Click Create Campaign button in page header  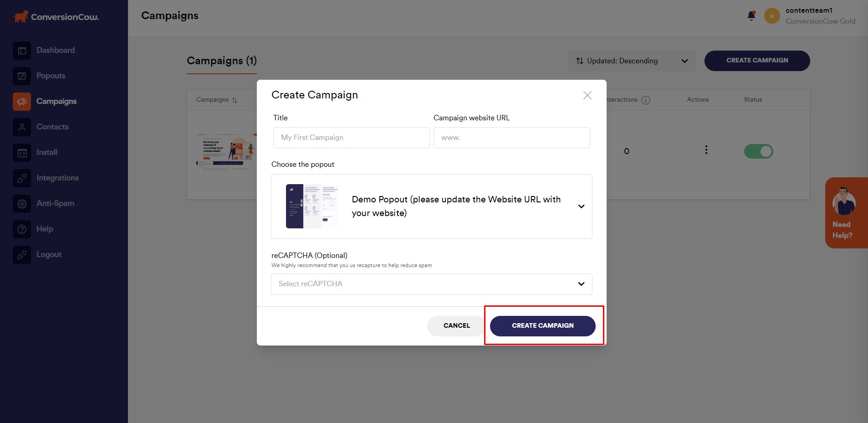pos(757,61)
